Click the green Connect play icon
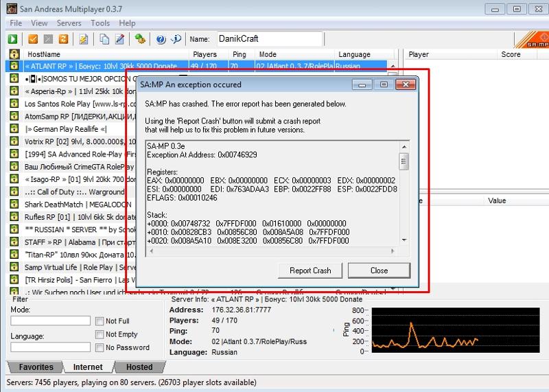The image size is (549, 392). coord(13,39)
